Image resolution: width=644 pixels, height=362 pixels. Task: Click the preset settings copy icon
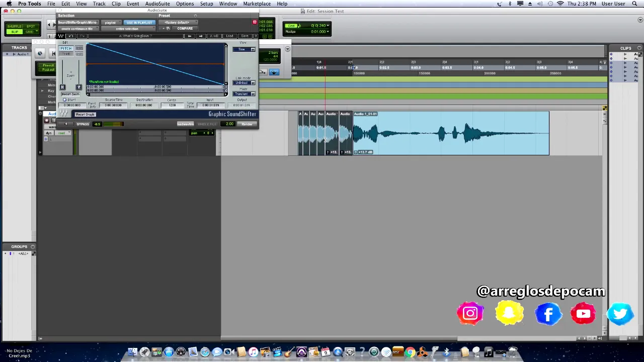(168, 28)
